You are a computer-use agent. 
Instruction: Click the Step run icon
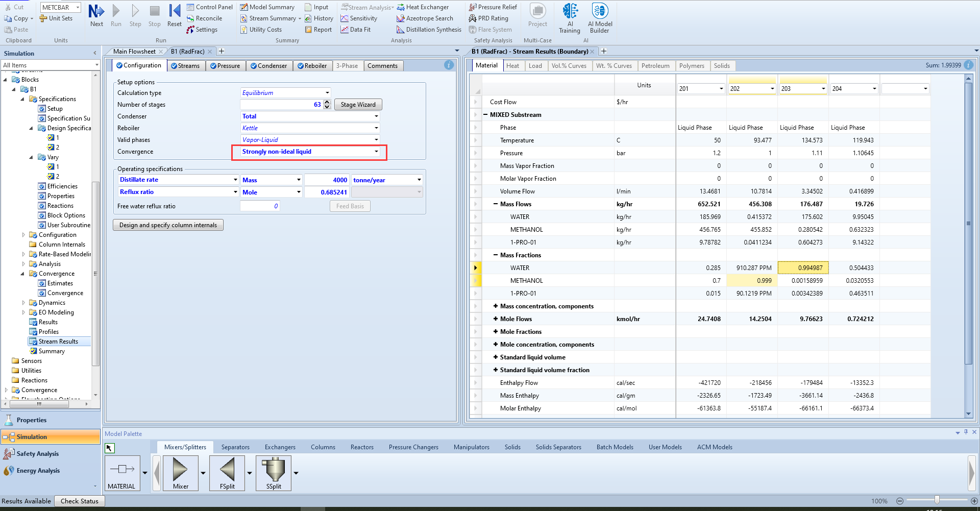tap(135, 15)
